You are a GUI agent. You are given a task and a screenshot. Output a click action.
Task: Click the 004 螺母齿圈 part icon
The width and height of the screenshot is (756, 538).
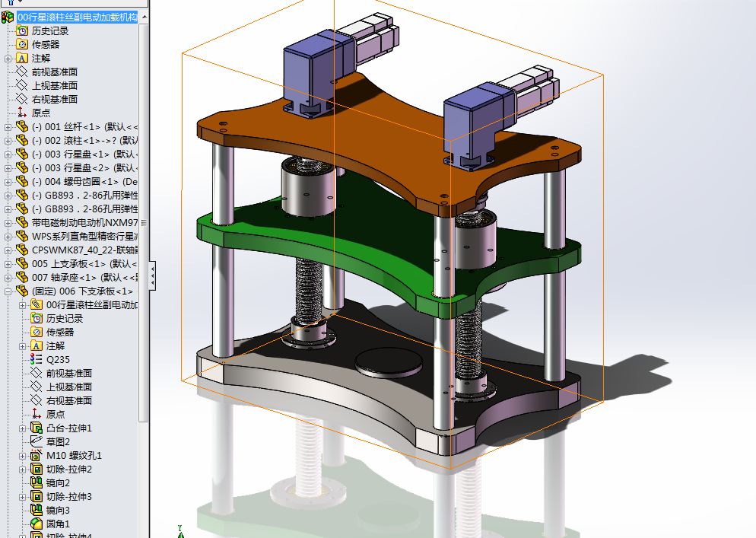22,181
